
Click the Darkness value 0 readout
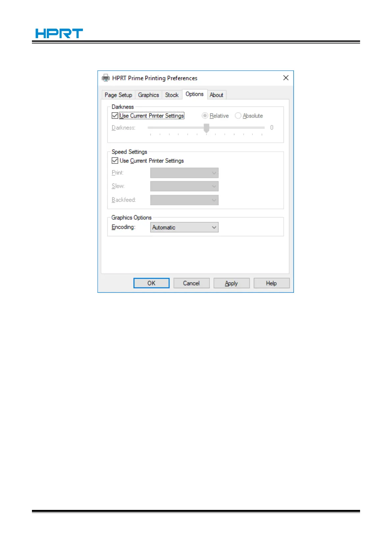272,128
